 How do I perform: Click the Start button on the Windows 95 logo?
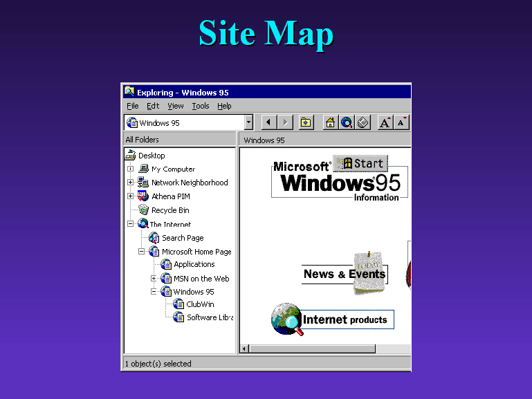coord(360,163)
